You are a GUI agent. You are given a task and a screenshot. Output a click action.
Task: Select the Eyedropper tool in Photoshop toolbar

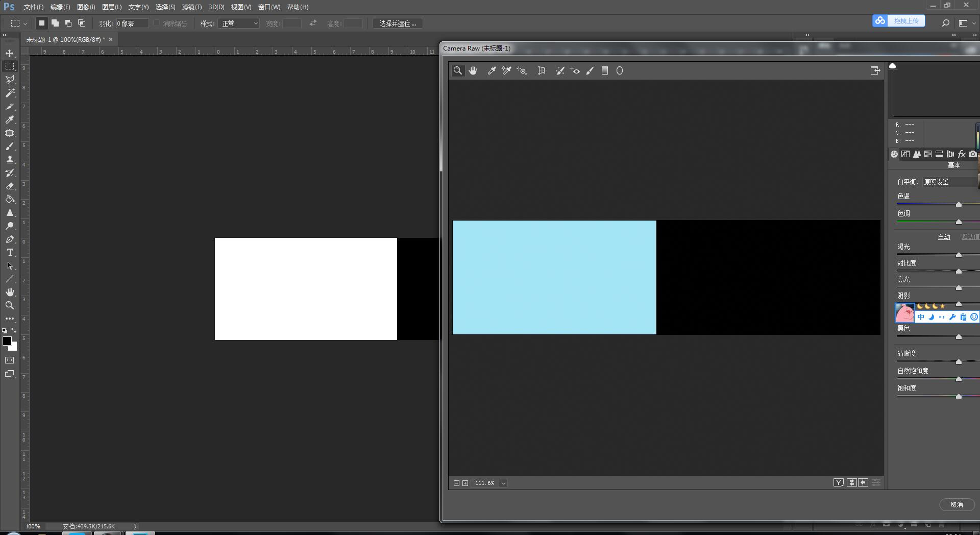coord(10,119)
